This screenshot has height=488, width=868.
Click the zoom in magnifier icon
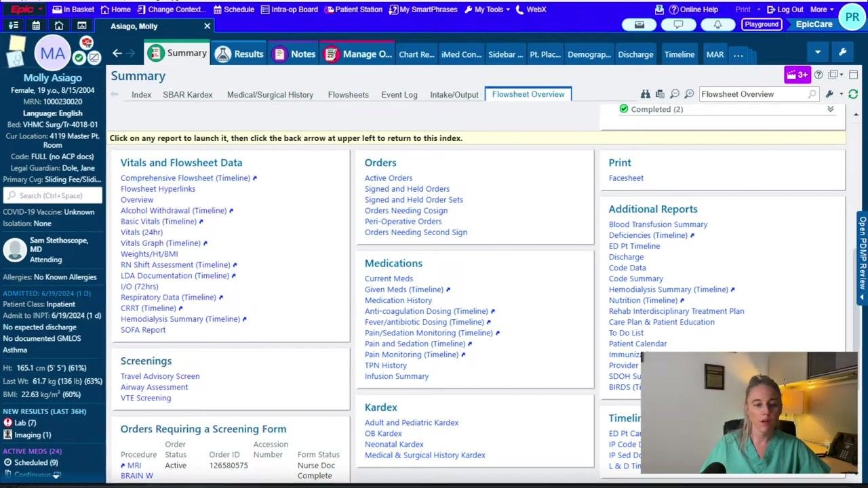(689, 94)
